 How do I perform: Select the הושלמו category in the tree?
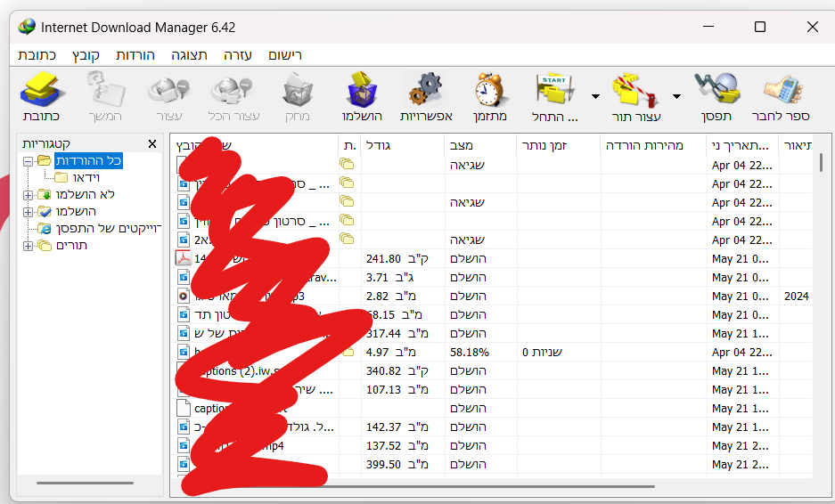tap(76, 212)
